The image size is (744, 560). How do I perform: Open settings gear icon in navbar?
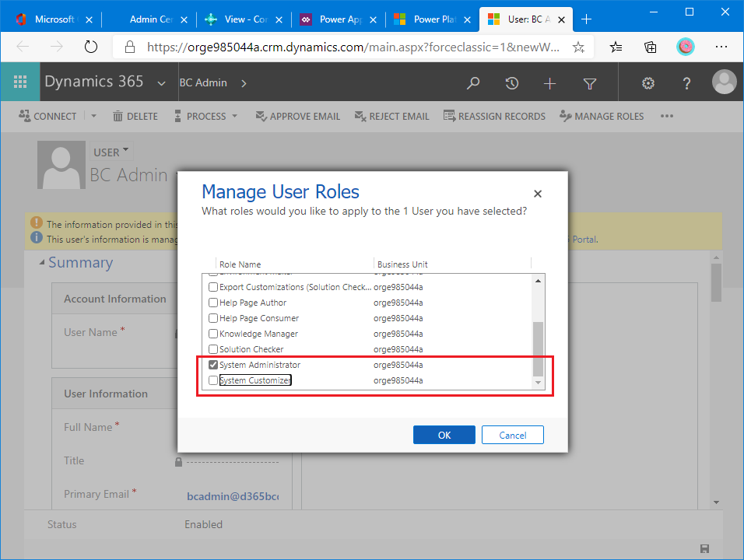[648, 83]
